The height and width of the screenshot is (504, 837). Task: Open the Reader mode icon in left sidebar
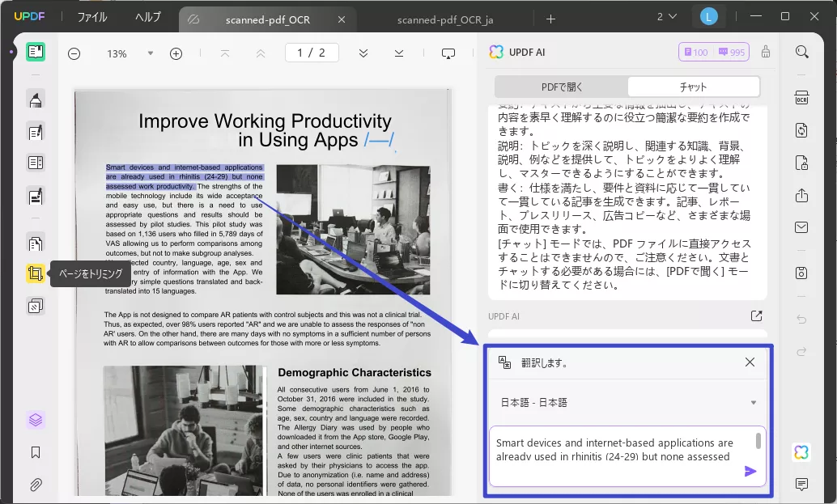pos(36,53)
